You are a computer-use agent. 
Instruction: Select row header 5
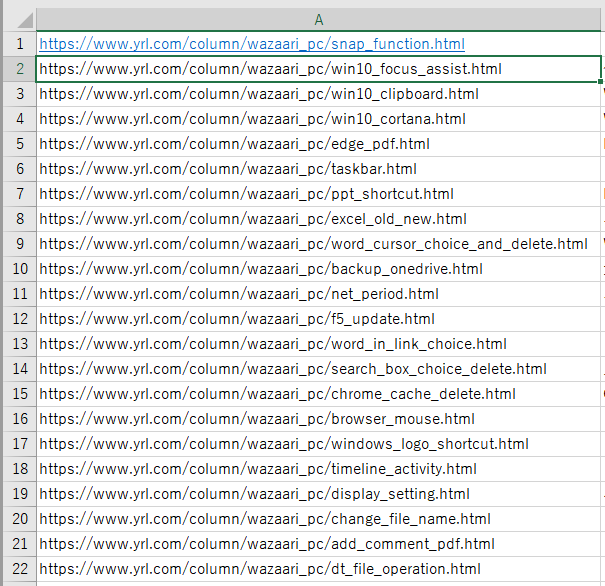click(x=20, y=144)
